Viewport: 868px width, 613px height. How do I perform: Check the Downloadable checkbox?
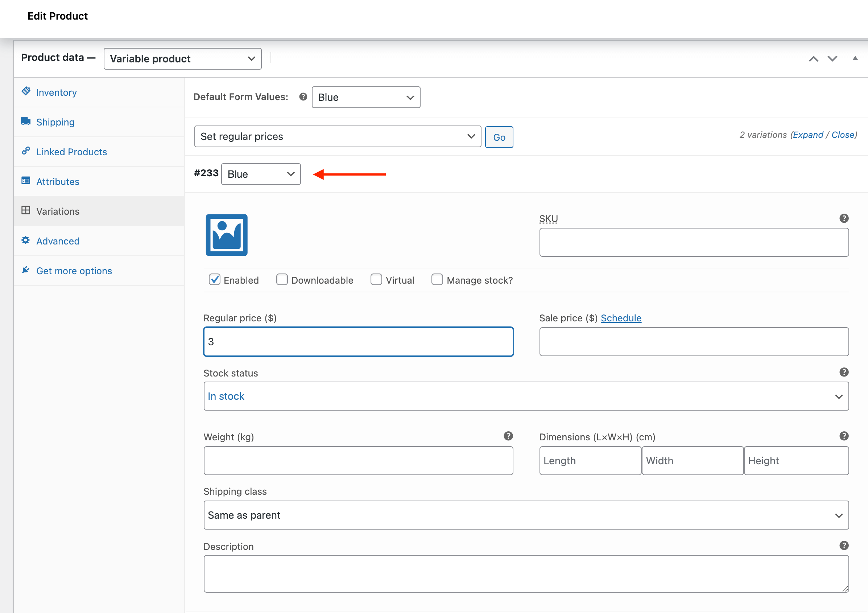(x=282, y=279)
